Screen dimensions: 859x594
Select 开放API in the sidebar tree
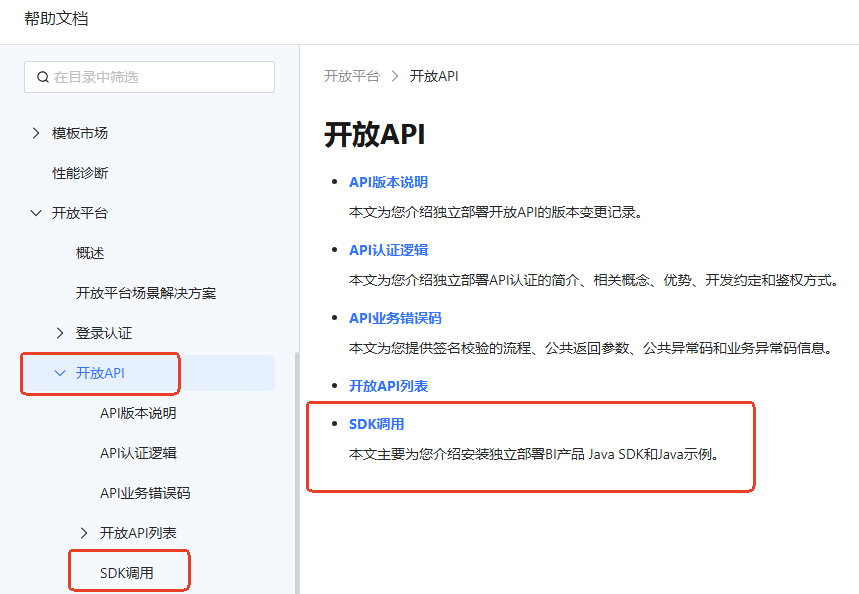click(x=100, y=373)
